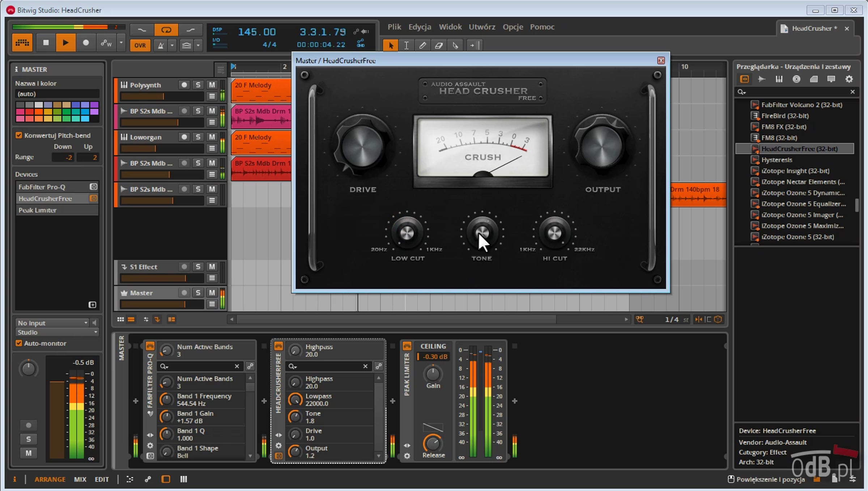This screenshot has width=868, height=491.
Task: Mute the Polysynth track
Action: pyautogui.click(x=212, y=85)
